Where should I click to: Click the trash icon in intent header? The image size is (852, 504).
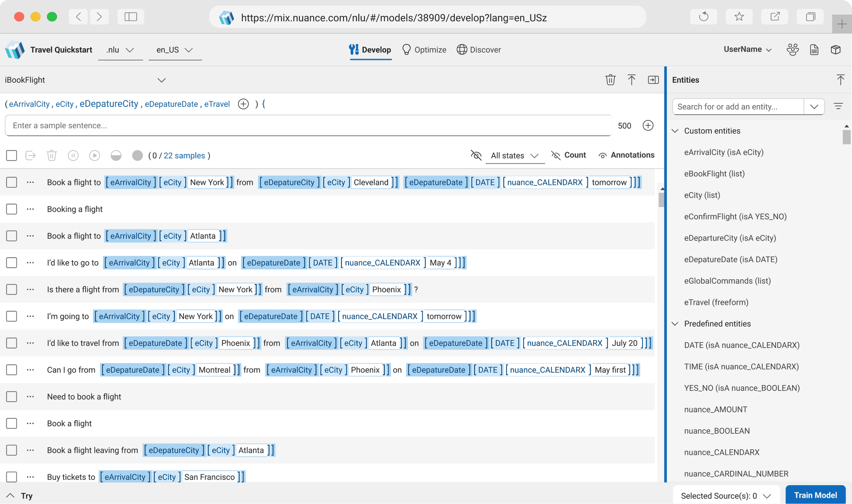tap(610, 80)
